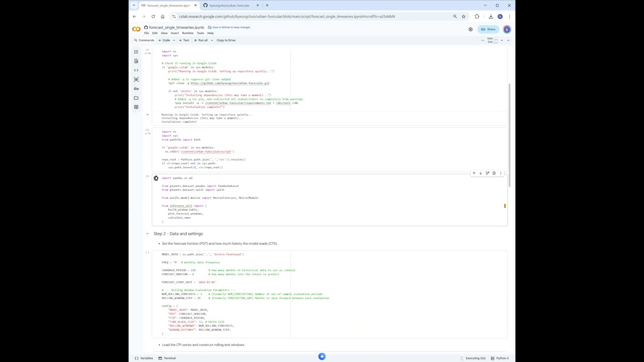This screenshot has height=362, width=644.
Task: Switch to byeungchun/urban-funicular browser tab
Action: [229, 6]
